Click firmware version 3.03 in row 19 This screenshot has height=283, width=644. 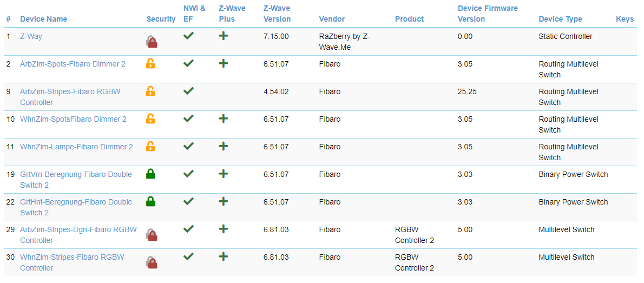[x=465, y=174]
